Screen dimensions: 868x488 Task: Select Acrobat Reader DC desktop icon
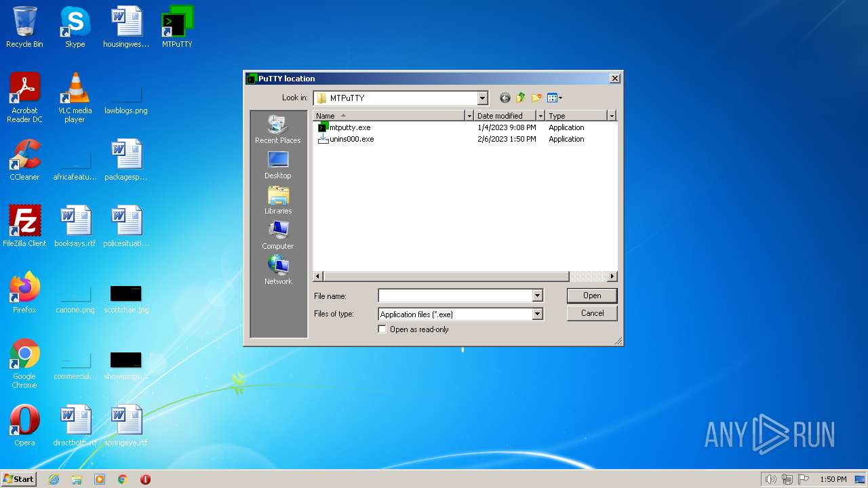[x=24, y=98]
